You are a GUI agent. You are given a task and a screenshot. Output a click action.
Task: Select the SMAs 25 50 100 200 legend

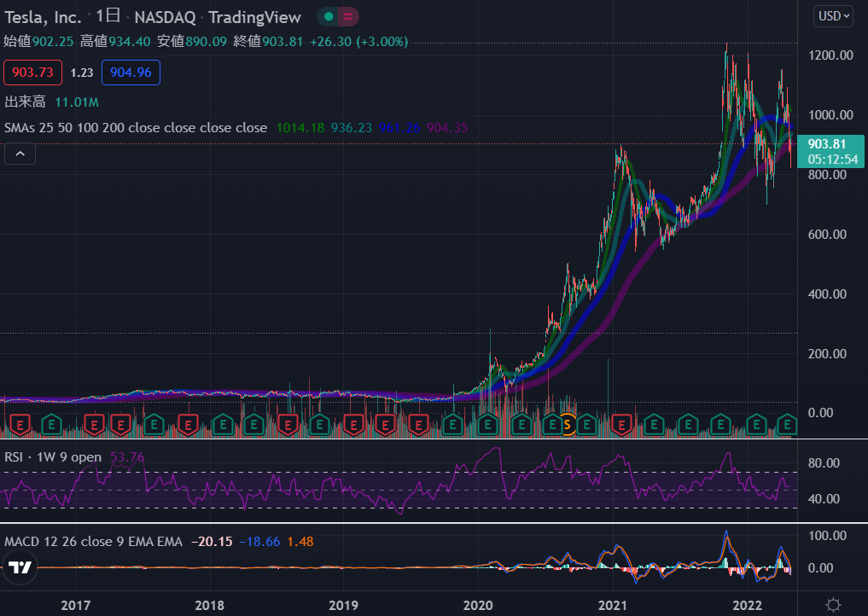(136, 128)
